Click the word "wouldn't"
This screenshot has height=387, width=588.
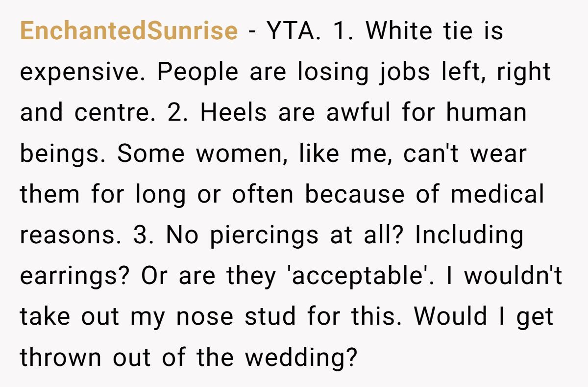pyautogui.click(x=513, y=276)
